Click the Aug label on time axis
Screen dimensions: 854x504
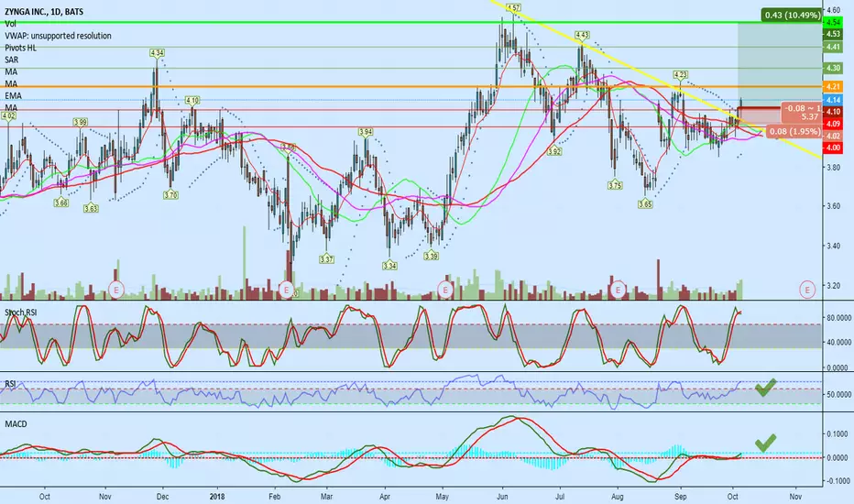[617, 497]
